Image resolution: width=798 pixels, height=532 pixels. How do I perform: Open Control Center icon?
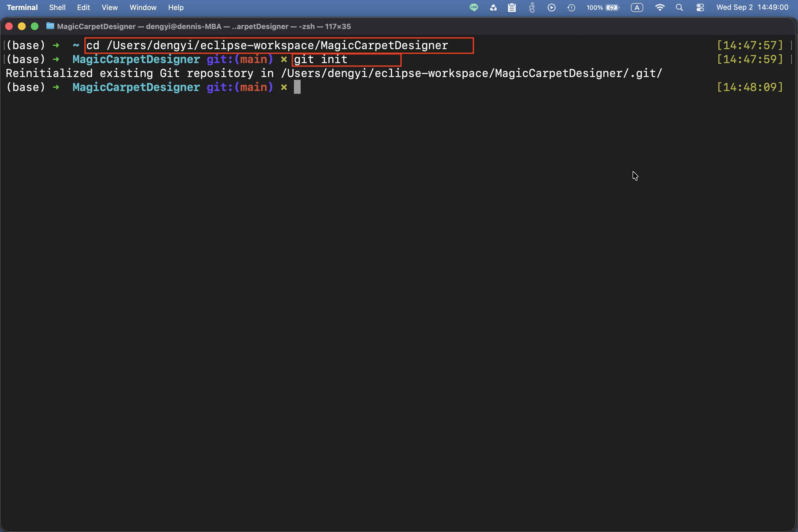pyautogui.click(x=700, y=8)
